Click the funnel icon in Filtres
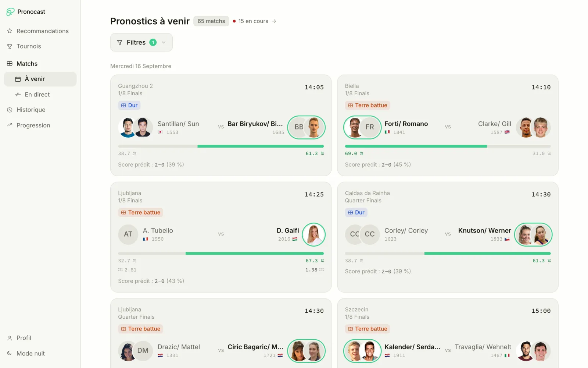Viewport: 588px width, 368px height. click(119, 43)
